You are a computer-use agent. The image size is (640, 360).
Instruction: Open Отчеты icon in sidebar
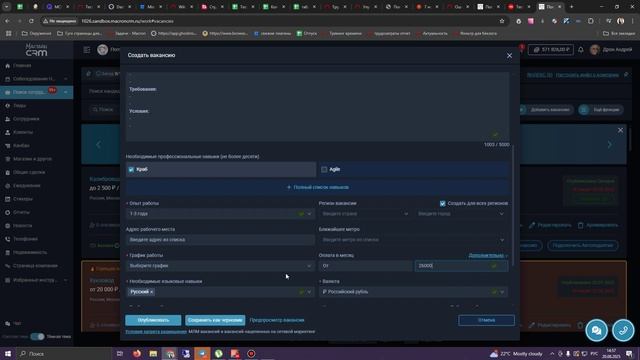7,212
